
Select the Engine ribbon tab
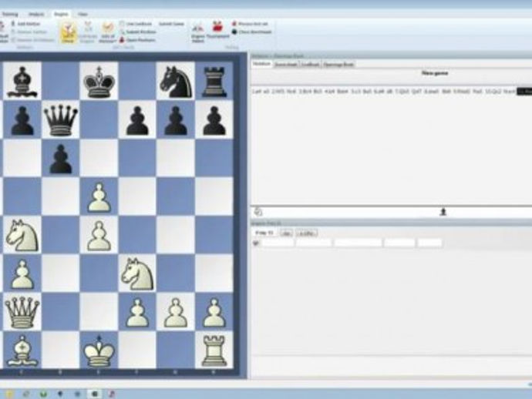(x=61, y=14)
